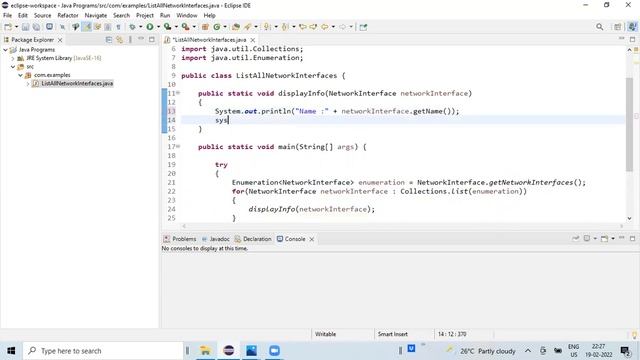The image size is (640, 360).
Task: Open the New Java Class dropdown arrow
Action: [225, 27]
